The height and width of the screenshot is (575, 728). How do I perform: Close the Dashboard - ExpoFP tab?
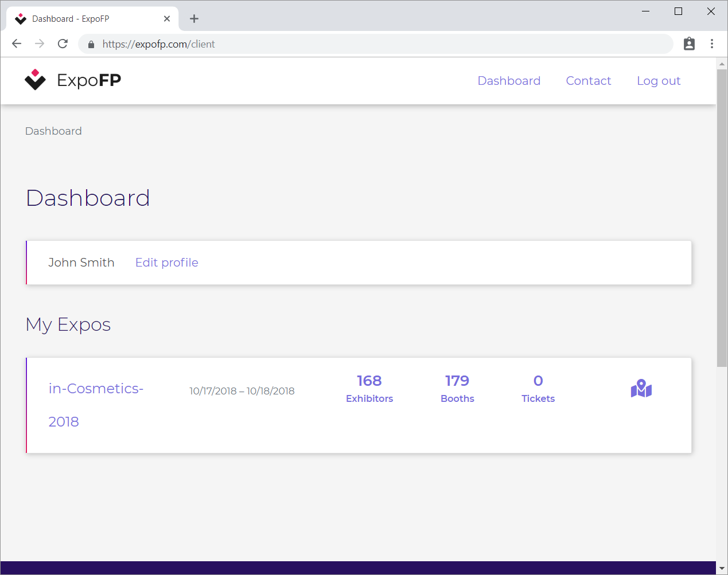coord(167,19)
